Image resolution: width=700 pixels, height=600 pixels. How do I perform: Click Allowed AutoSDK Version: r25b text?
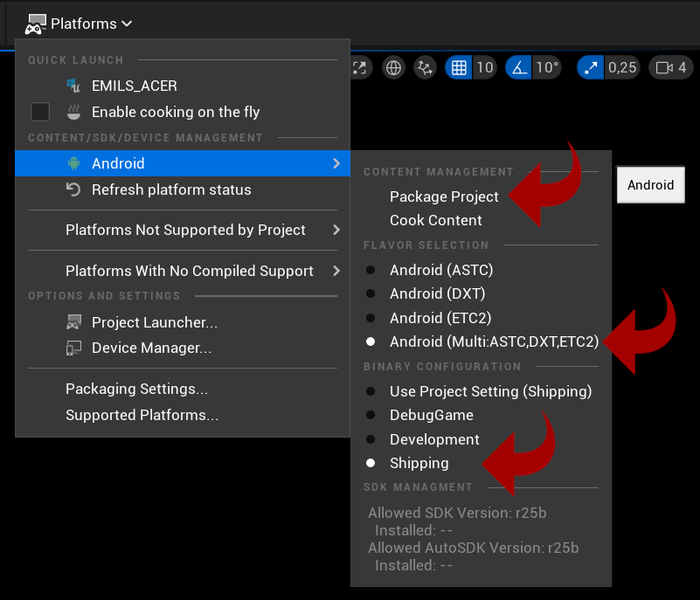pos(473,548)
